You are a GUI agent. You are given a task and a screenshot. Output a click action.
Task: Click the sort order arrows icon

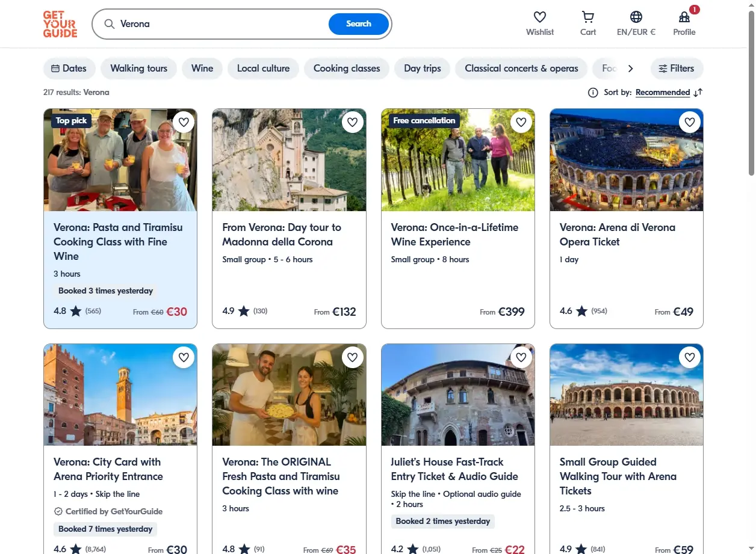click(698, 93)
